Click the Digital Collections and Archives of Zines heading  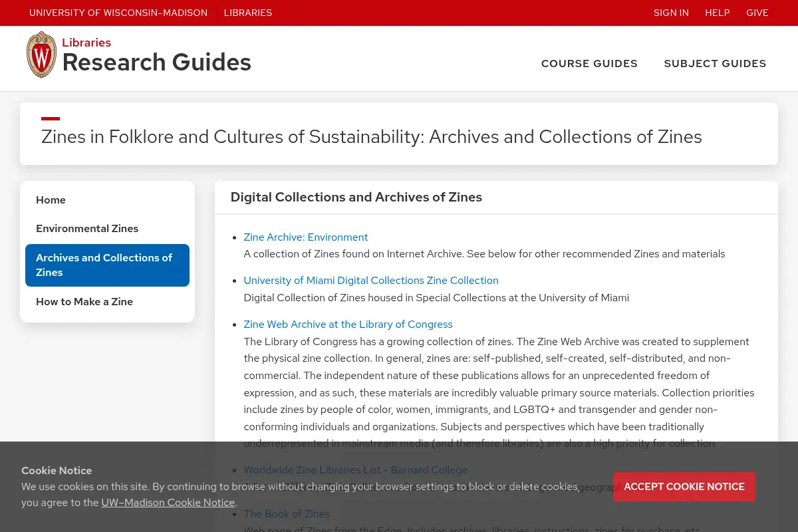pos(356,198)
